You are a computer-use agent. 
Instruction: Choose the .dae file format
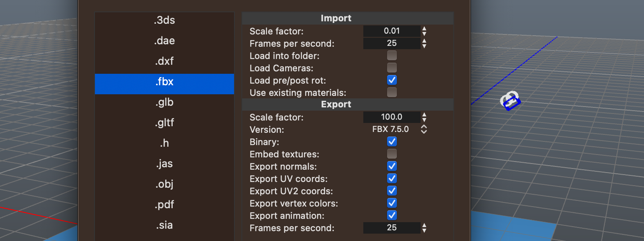[164, 41]
